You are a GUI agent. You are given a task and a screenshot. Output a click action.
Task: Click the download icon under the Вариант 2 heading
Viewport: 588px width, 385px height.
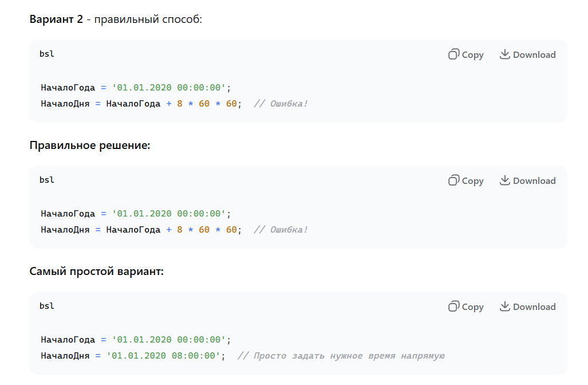pyautogui.click(x=504, y=54)
